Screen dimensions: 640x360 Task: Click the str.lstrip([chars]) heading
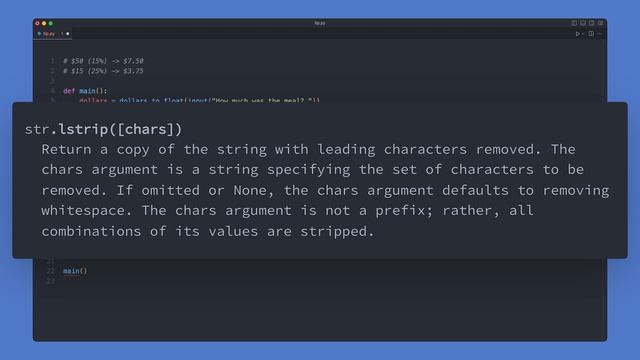[103, 129]
